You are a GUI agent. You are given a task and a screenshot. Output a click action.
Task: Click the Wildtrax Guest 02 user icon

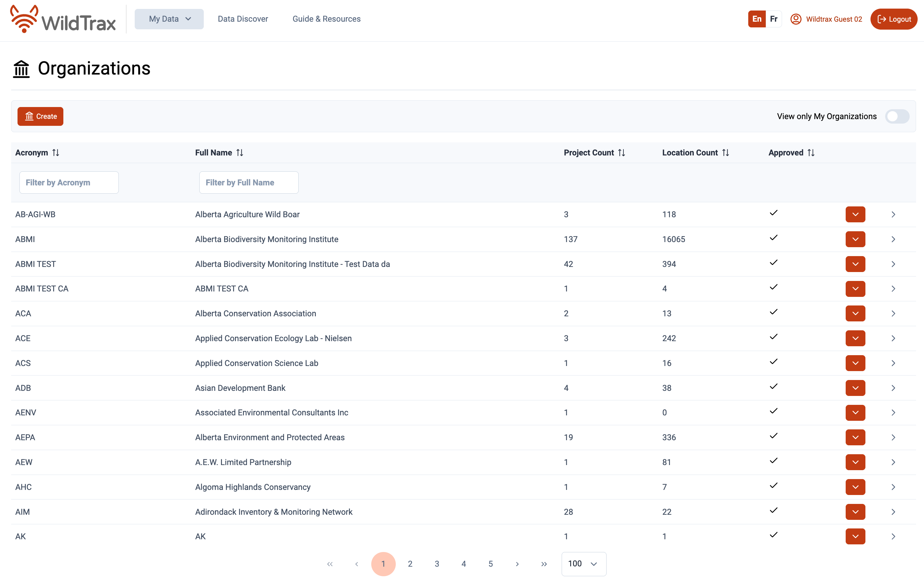click(x=796, y=19)
